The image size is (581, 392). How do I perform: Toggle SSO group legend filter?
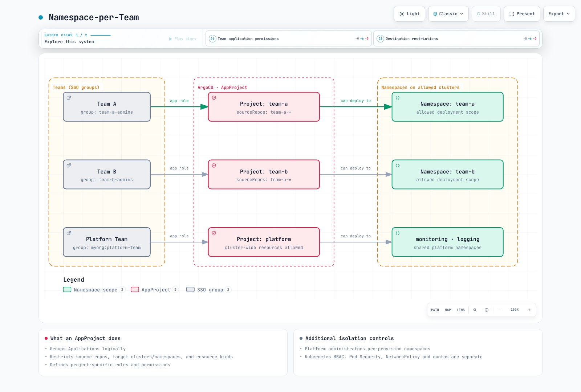pos(209,290)
